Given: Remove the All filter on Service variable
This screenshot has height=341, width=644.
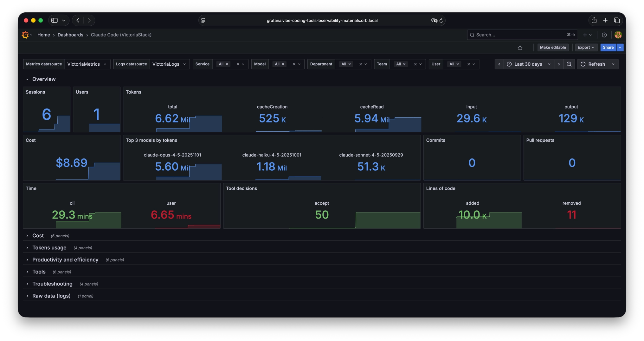Looking at the screenshot, I should pos(227,64).
